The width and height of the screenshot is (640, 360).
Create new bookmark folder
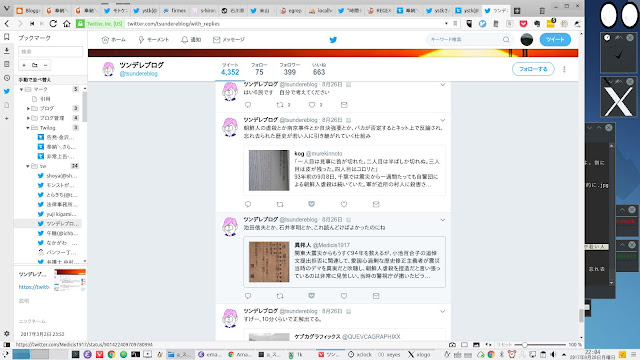pyautogui.click(x=35, y=65)
